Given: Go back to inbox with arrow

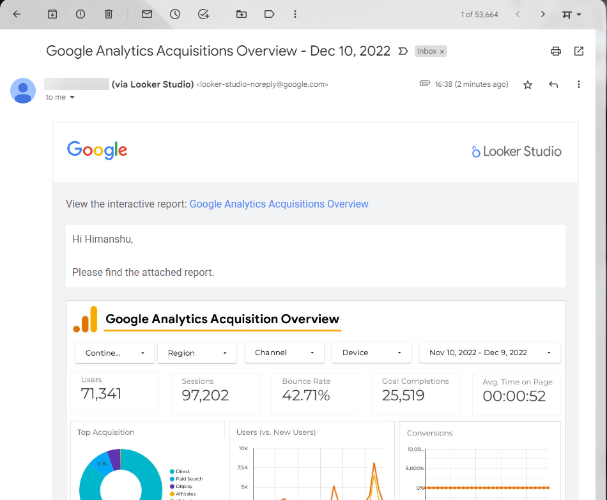Looking at the screenshot, I should (x=17, y=14).
